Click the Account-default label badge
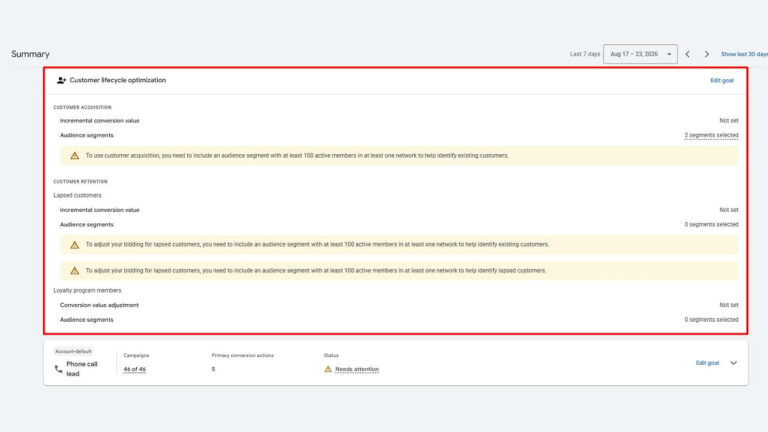This screenshot has width=768, height=432. point(73,351)
